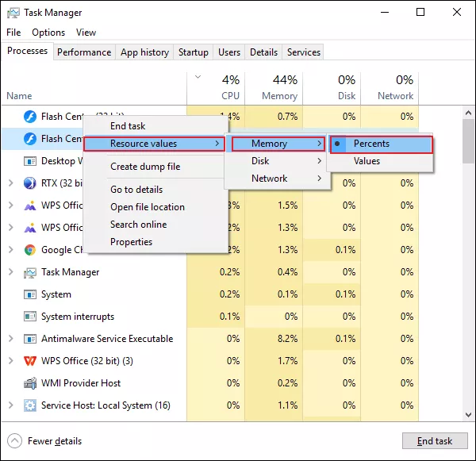Open the View menu
The width and height of the screenshot is (476, 461).
pos(86,33)
